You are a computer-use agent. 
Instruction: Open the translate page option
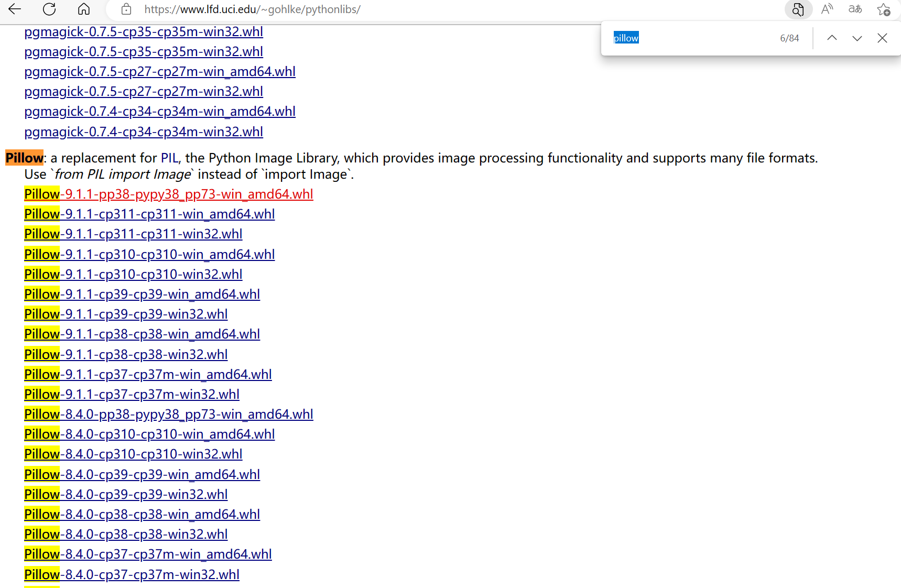coord(855,9)
